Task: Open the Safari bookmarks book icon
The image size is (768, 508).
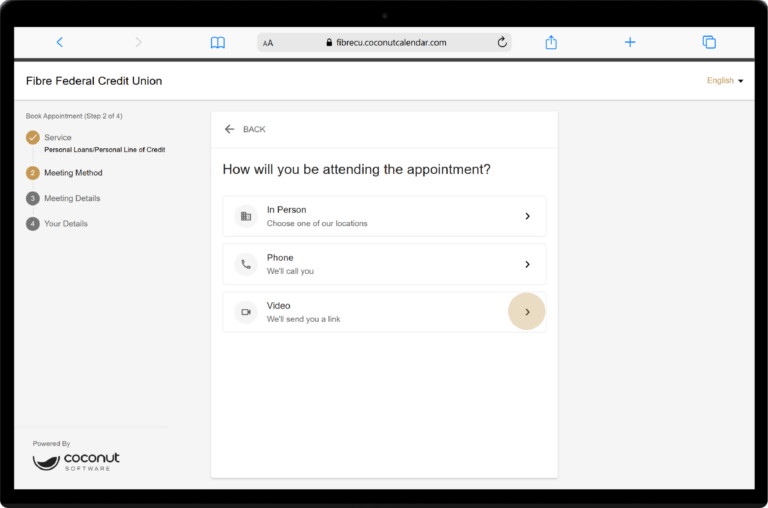Action: point(217,42)
